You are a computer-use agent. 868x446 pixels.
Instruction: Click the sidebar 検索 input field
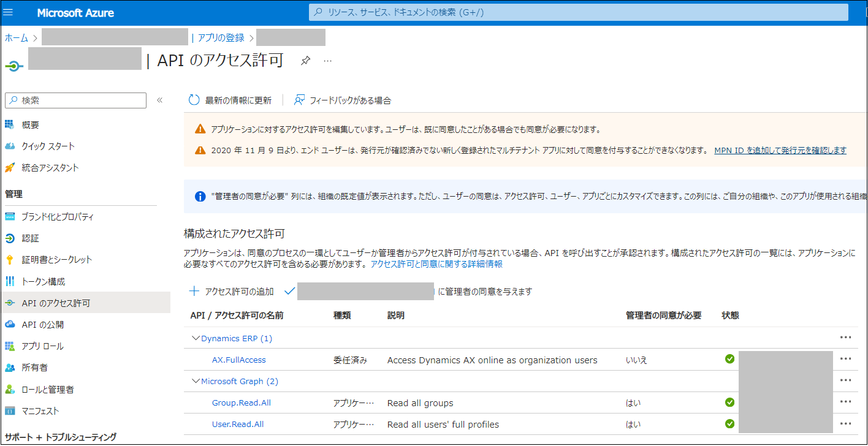[75, 100]
